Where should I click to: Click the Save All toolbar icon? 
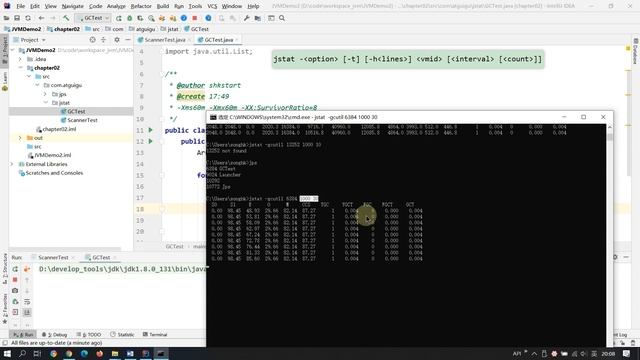tap(17, 18)
